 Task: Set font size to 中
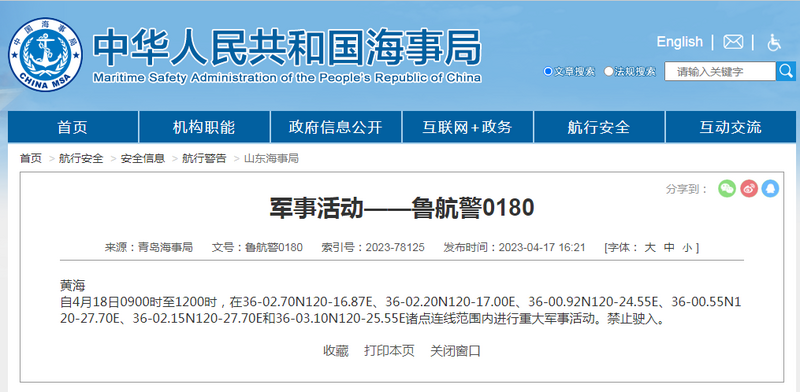669,248
